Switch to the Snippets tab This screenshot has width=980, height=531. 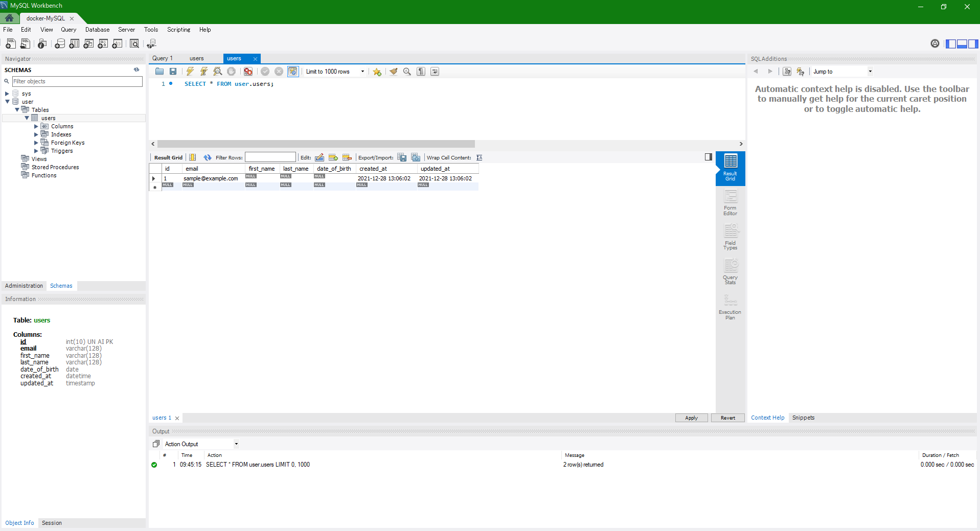803,418
